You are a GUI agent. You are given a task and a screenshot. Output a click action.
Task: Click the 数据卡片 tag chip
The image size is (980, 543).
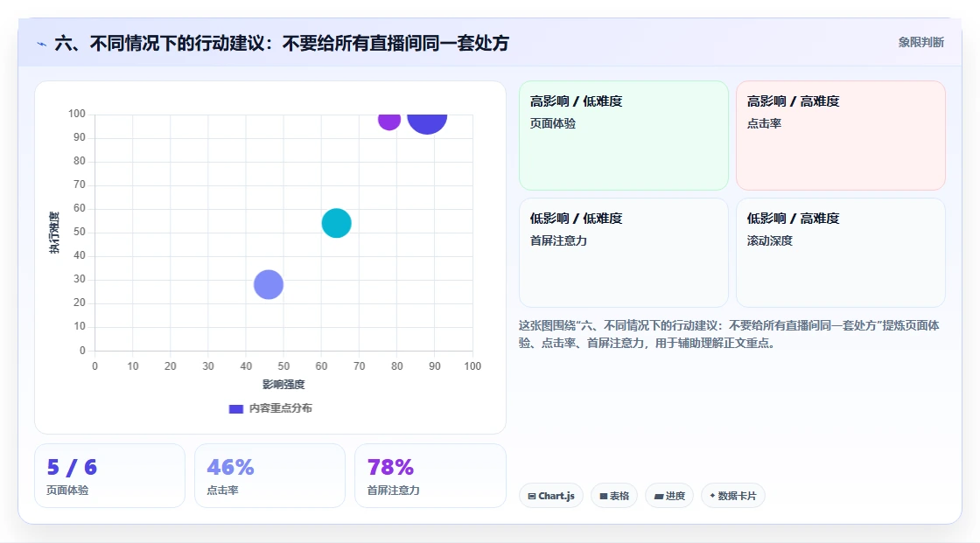point(733,496)
